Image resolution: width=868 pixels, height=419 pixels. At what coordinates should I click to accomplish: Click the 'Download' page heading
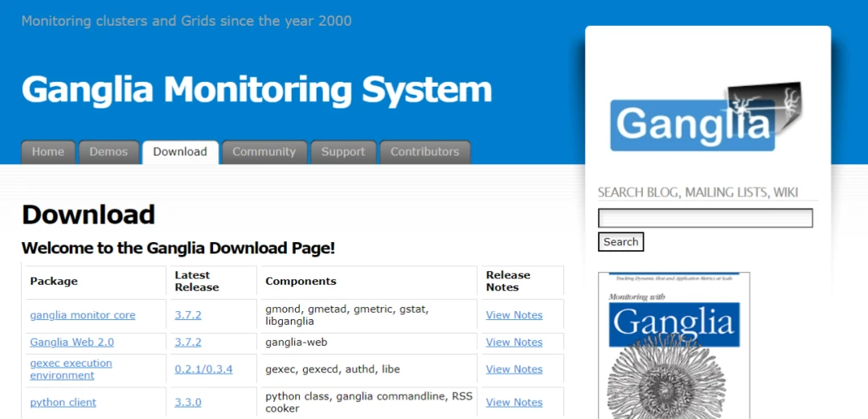(x=88, y=215)
